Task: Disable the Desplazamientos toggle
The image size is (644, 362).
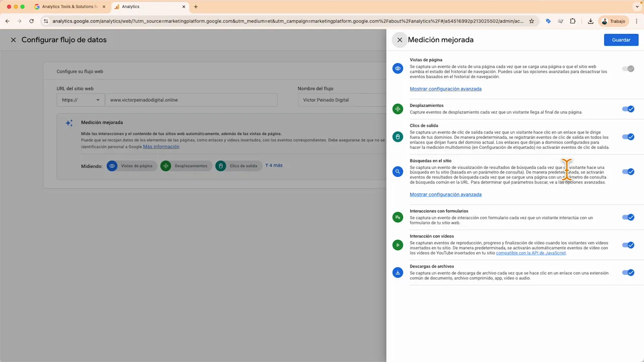Action: pos(628,109)
